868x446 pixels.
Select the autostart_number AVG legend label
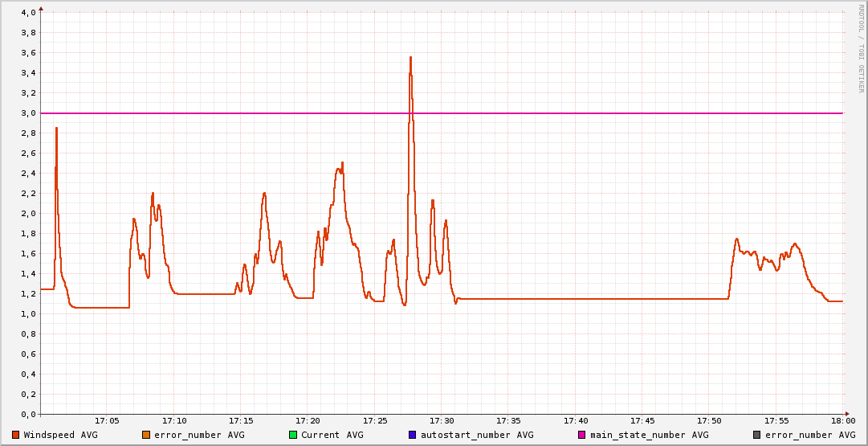click(x=477, y=435)
